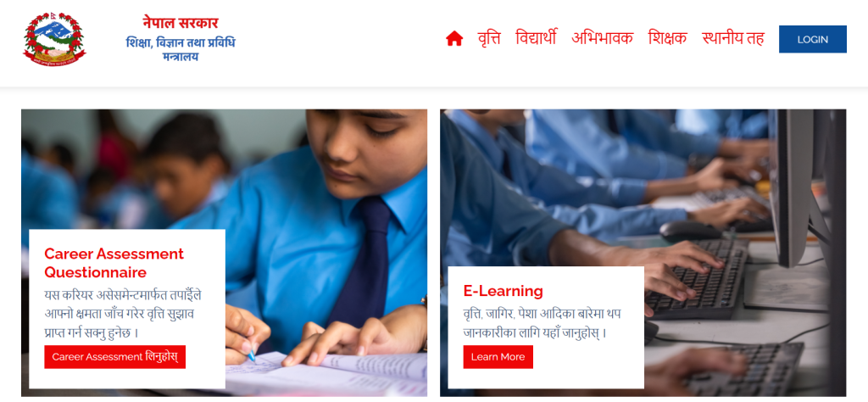Image resolution: width=868 pixels, height=402 pixels.
Task: Select विद्यार्थी in the navigation bar
Action: (536, 37)
